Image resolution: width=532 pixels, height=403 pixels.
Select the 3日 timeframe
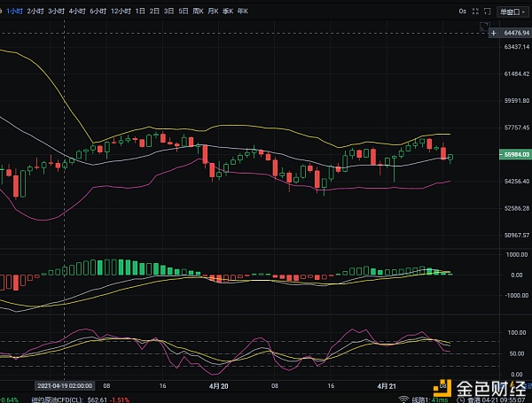tap(169, 12)
